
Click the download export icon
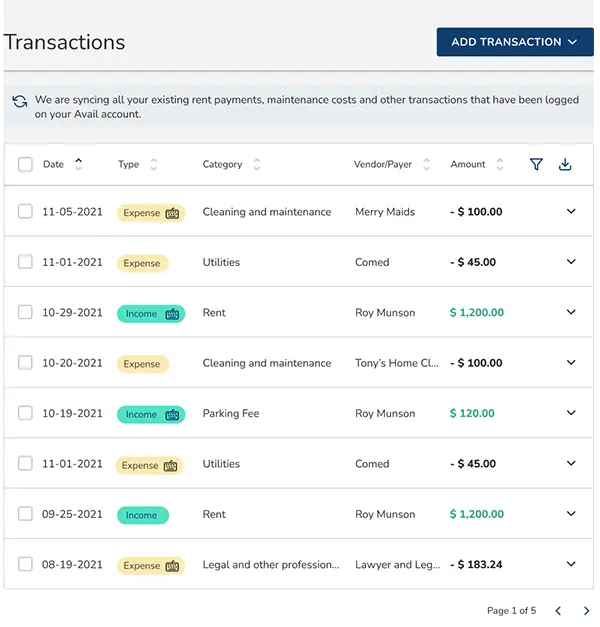(565, 164)
